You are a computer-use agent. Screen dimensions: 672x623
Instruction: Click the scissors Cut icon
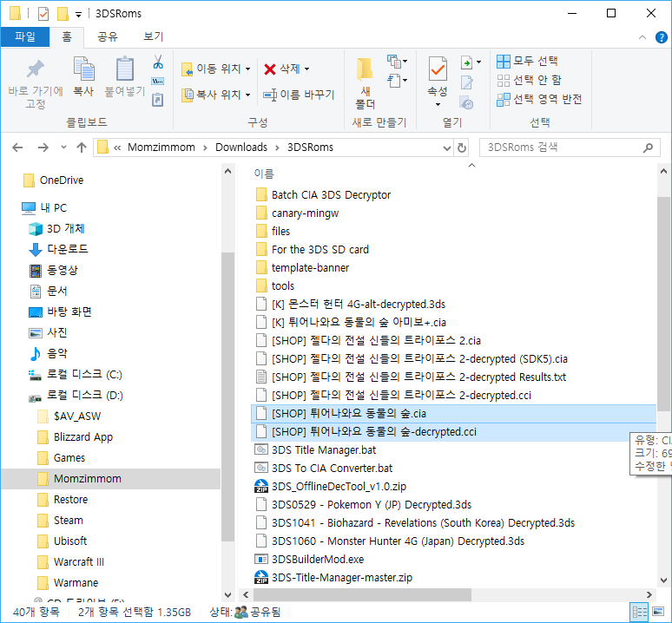(158, 62)
